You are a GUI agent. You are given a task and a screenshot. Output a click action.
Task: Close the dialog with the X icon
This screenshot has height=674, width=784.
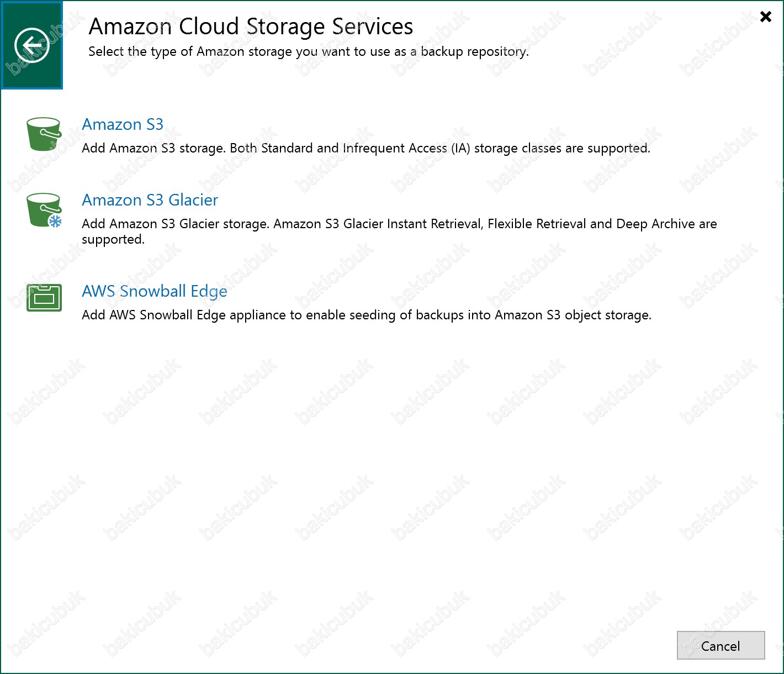766,17
